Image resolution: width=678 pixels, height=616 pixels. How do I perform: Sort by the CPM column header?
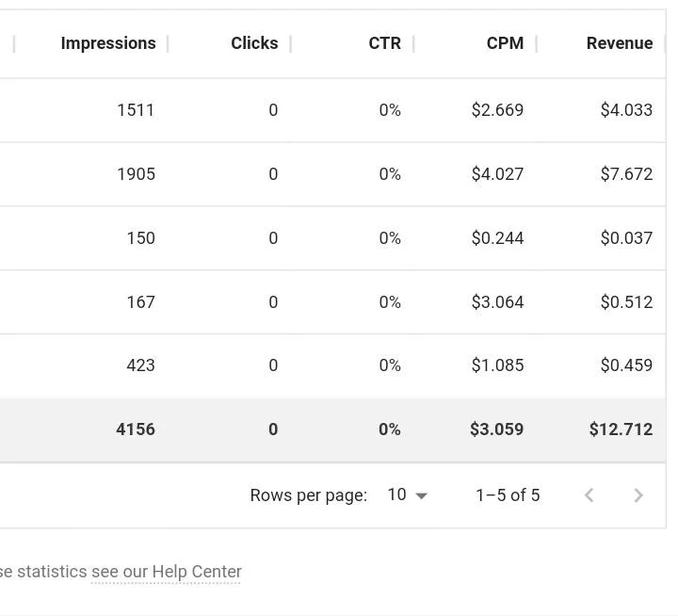[505, 43]
